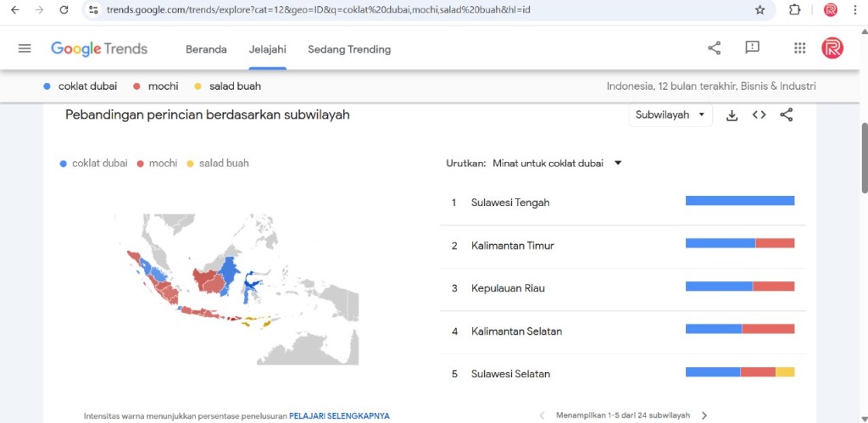Download subregion data as CSV
Viewport: 868px width, 423px height.
[732, 115]
